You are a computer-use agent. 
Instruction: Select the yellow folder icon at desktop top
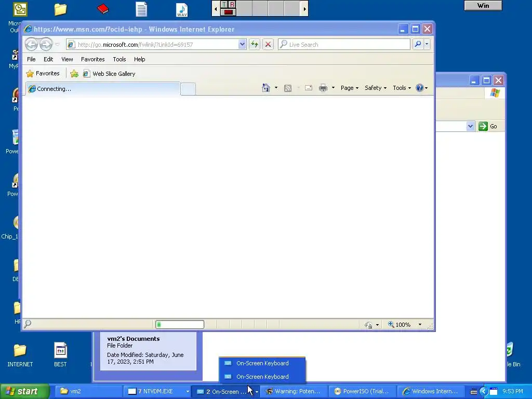[60, 9]
